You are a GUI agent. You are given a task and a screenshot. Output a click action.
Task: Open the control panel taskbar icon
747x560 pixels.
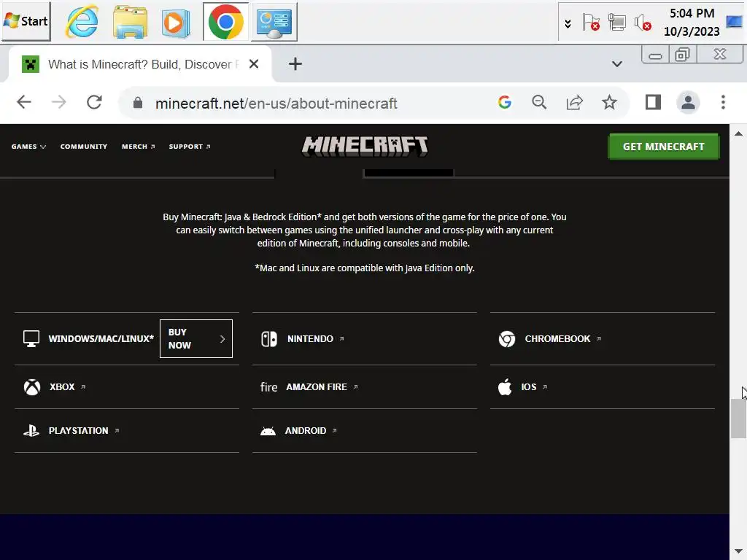pos(274,22)
